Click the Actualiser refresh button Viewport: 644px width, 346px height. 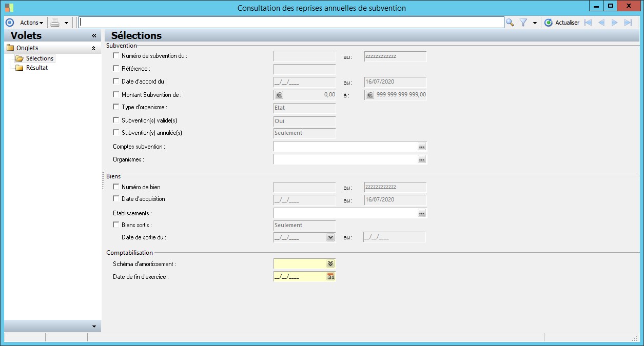[562, 23]
